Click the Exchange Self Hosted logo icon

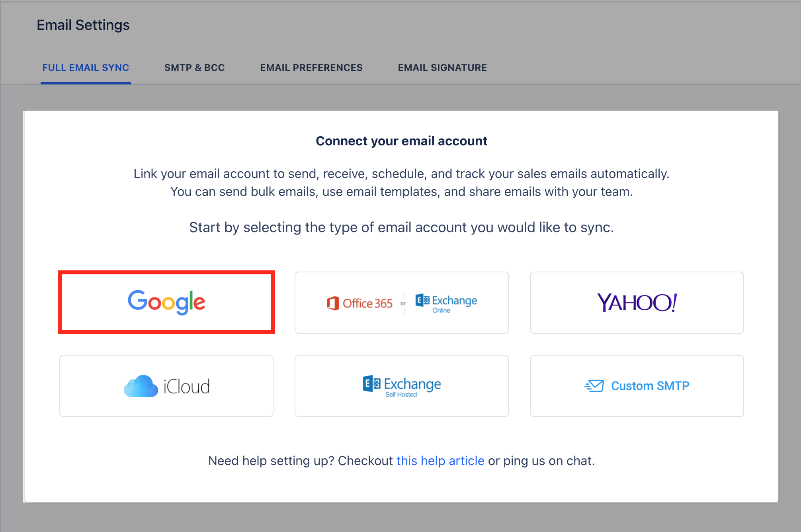[x=371, y=384]
